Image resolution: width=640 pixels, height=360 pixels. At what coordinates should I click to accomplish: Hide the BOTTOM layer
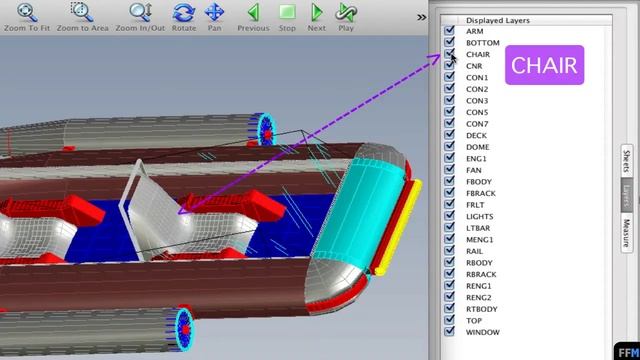pyautogui.click(x=449, y=42)
